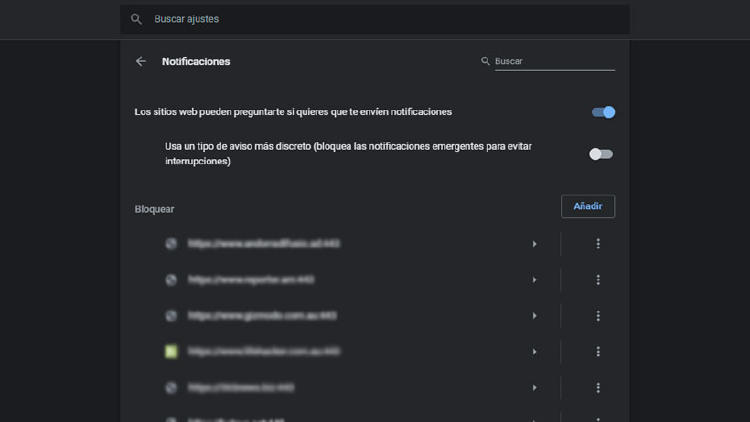Open three-dot menu for the second blocked site
The image size is (750, 422).
[x=598, y=280]
